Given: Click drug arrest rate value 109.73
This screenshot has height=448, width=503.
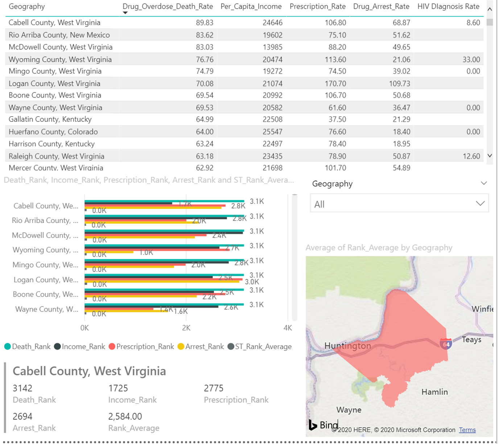Looking at the screenshot, I should click(400, 83).
